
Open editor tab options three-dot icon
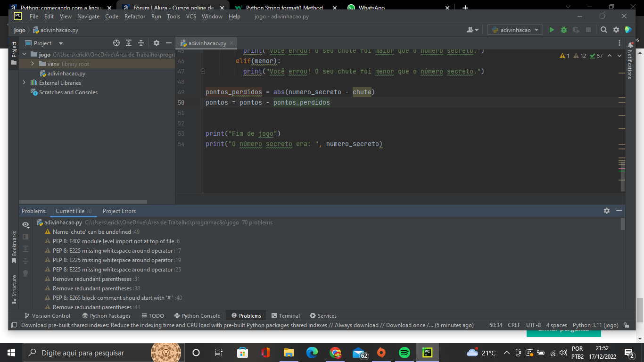[619, 43]
